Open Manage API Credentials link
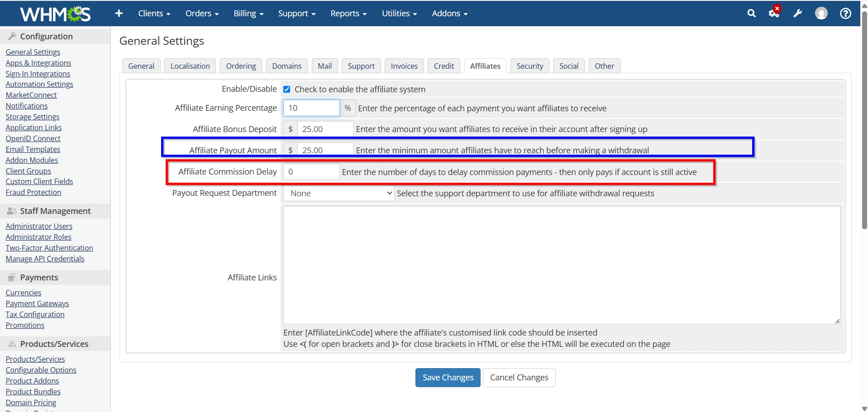 (45, 259)
